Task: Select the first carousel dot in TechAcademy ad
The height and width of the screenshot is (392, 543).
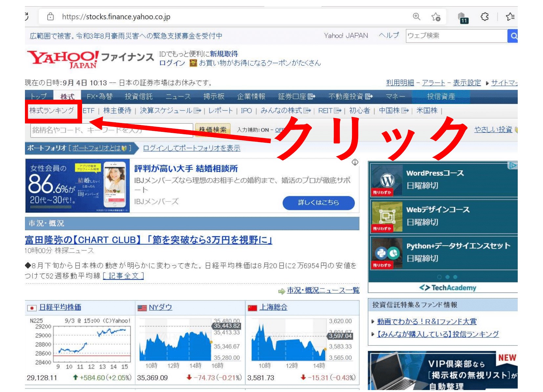Action: pyautogui.click(x=439, y=277)
